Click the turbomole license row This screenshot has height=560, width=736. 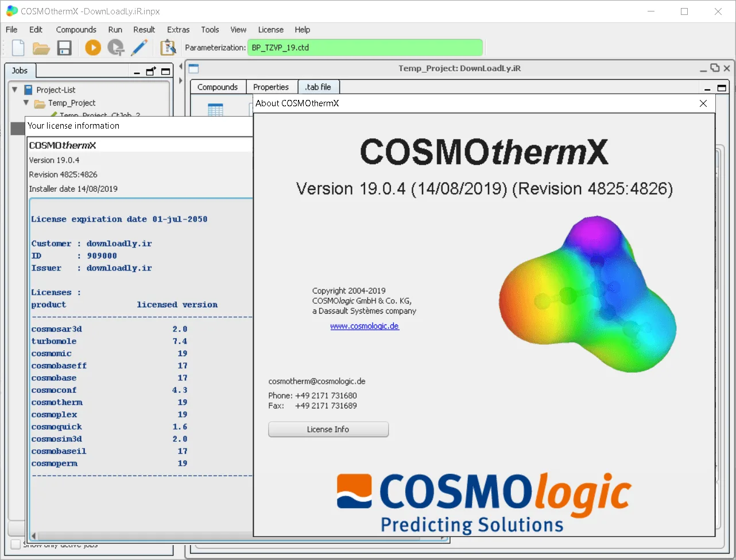pos(110,341)
